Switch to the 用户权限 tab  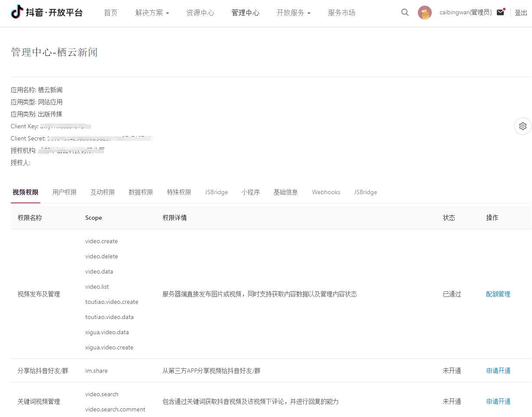click(x=64, y=192)
